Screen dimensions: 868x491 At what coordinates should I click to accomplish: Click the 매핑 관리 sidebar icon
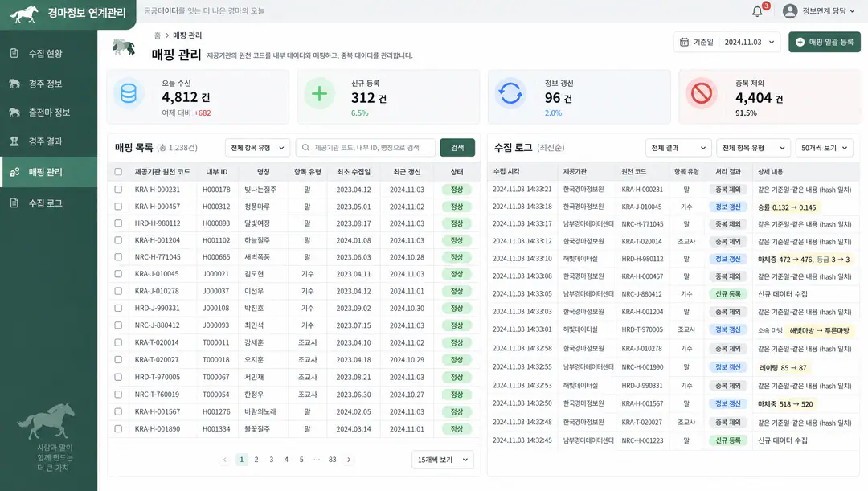coord(14,172)
